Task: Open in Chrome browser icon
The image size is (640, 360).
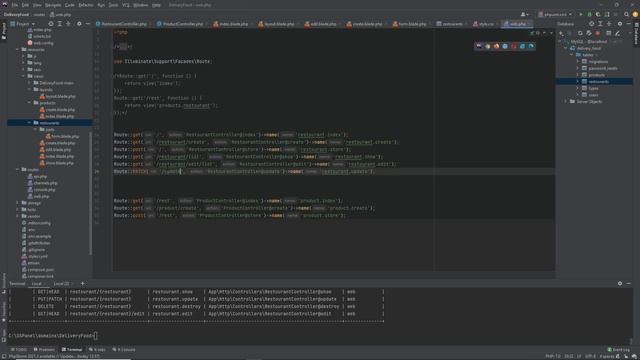Action: tap(487, 46)
